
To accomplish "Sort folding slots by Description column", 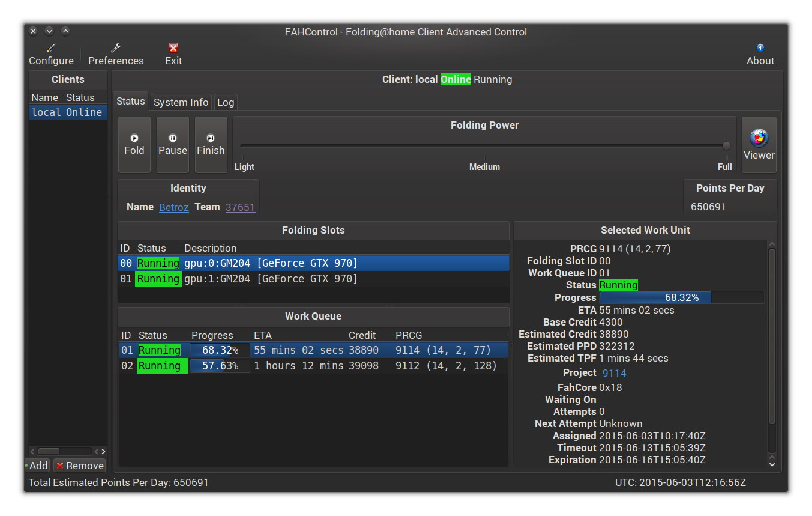I will (211, 248).
